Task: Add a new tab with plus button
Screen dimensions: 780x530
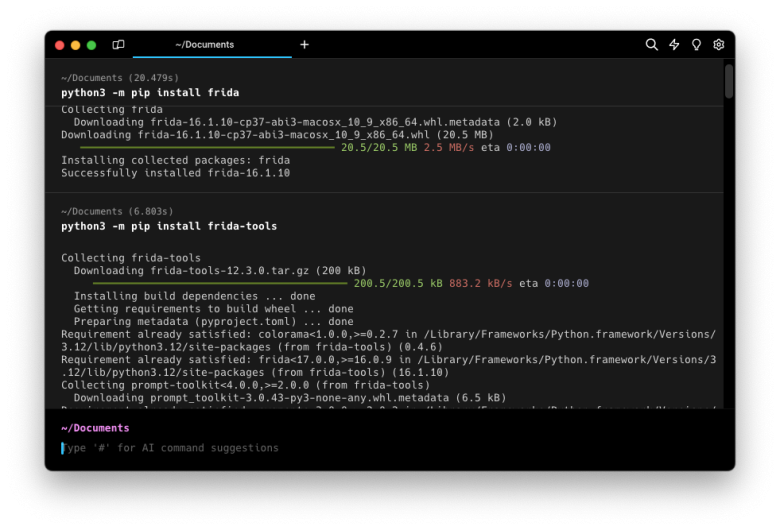Action: point(304,45)
